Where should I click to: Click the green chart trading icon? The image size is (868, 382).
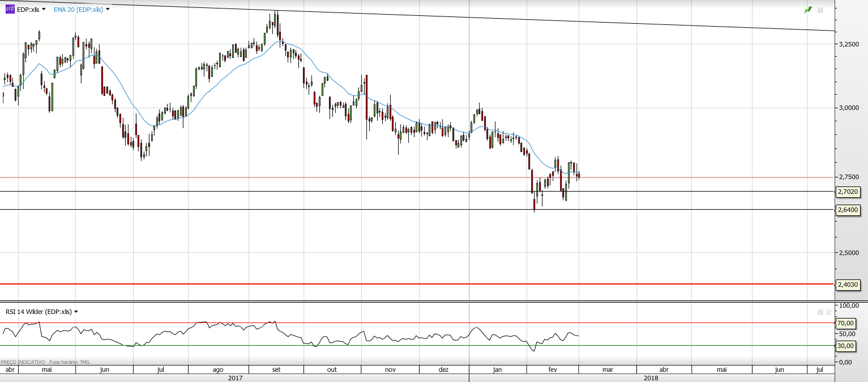(x=808, y=10)
